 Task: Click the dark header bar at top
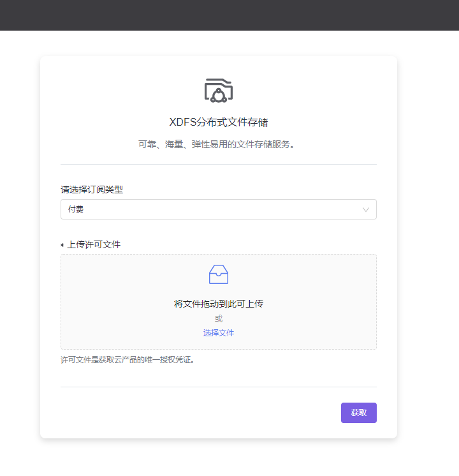click(x=229, y=15)
